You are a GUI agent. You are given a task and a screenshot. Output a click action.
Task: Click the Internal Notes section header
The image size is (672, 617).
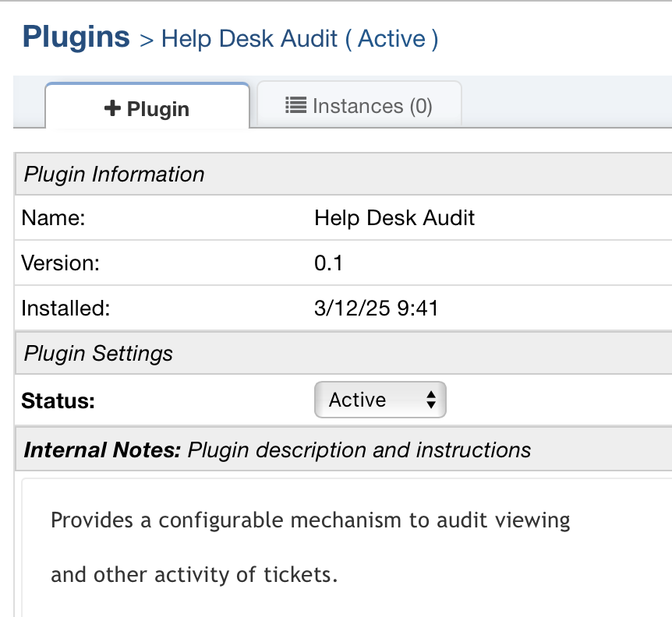[277, 450]
